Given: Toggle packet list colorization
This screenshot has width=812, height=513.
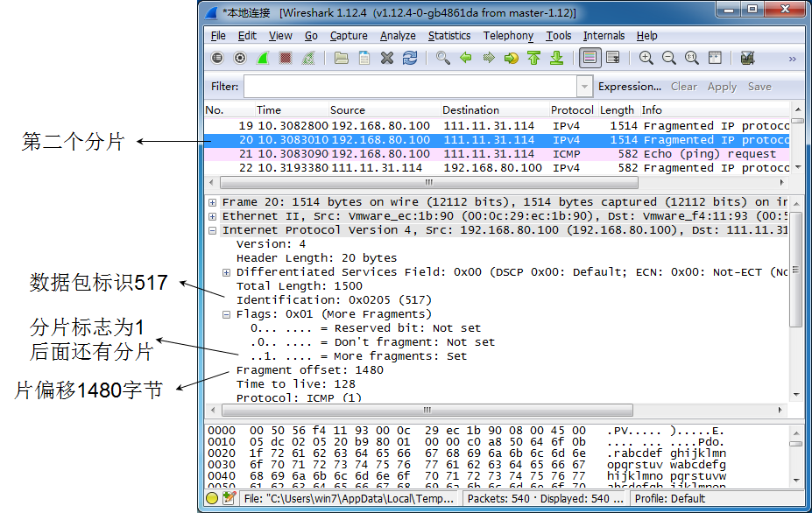Looking at the screenshot, I should pos(590,58).
